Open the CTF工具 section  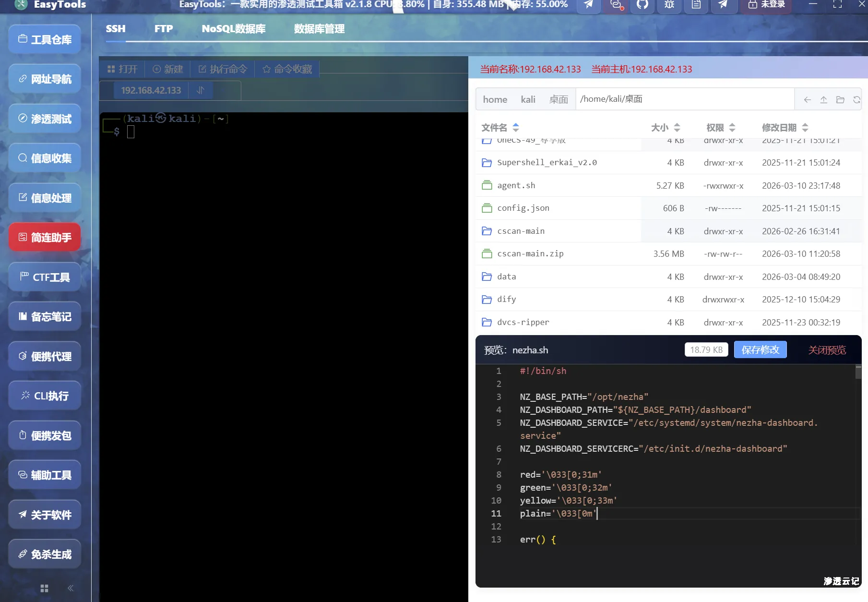[44, 277]
